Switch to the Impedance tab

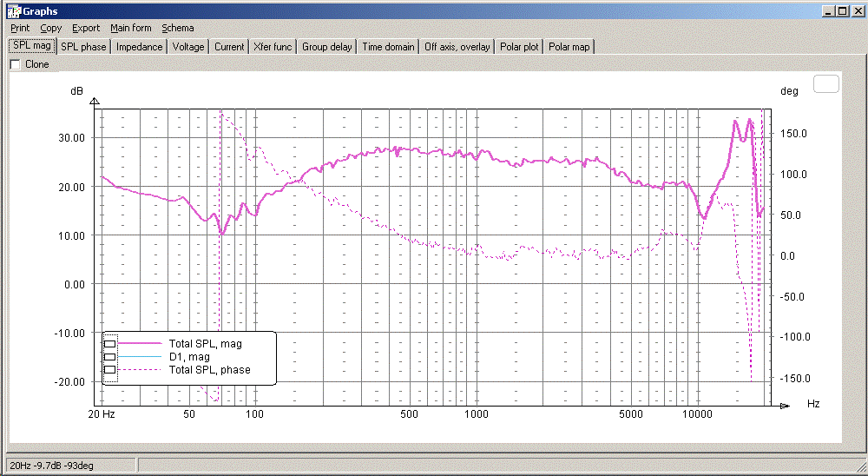click(x=140, y=47)
